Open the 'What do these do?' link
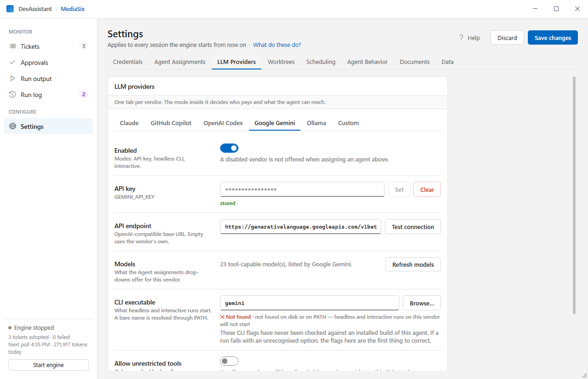 click(277, 45)
